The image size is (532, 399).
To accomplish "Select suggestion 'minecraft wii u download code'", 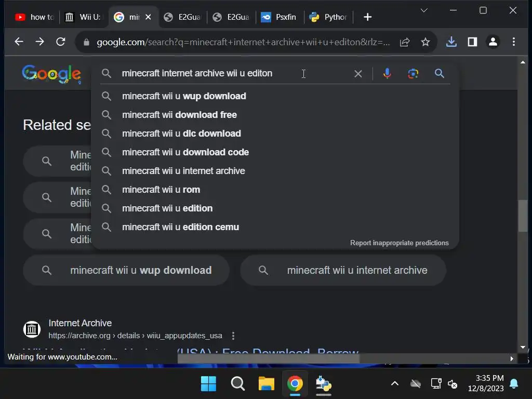I will tap(275, 152).
